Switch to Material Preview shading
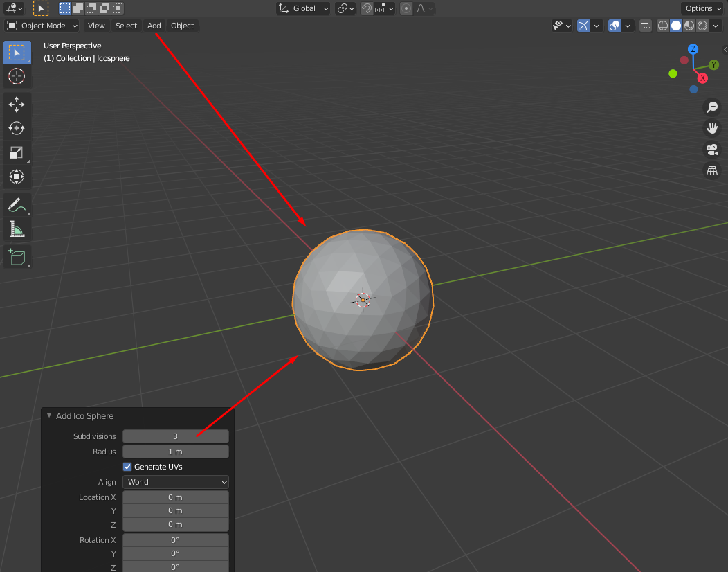Screen dimensions: 728x572 point(689,26)
